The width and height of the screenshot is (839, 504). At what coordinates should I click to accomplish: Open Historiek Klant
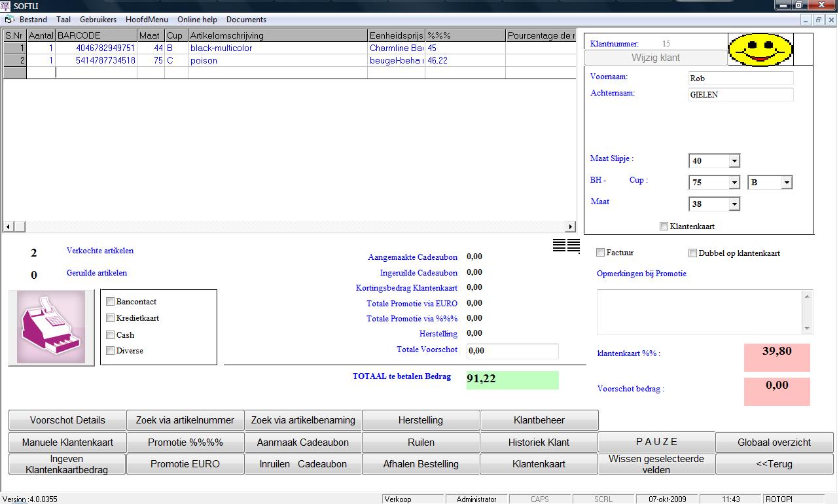tap(539, 442)
